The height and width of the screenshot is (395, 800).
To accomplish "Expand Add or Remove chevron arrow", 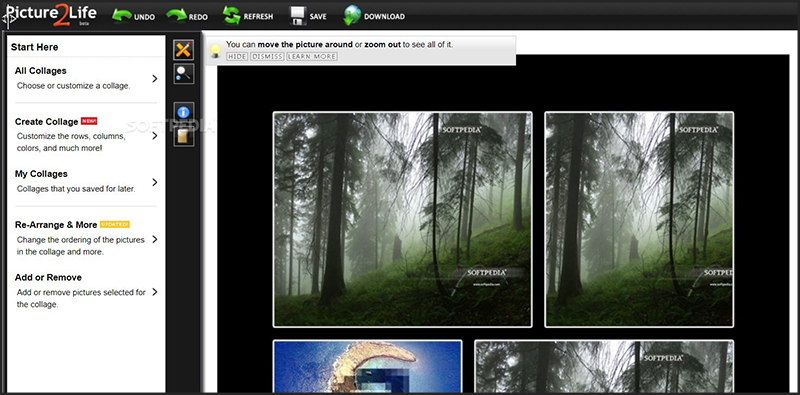I will click(155, 292).
